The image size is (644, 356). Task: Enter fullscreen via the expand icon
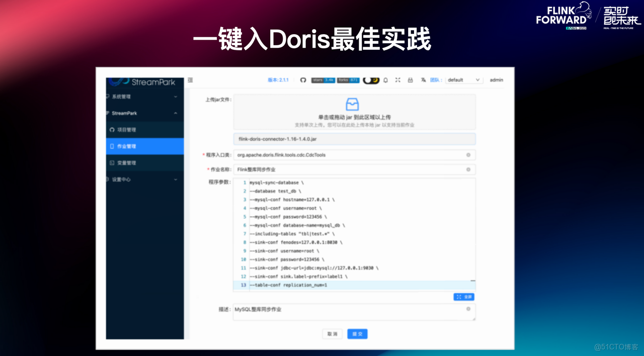click(397, 79)
